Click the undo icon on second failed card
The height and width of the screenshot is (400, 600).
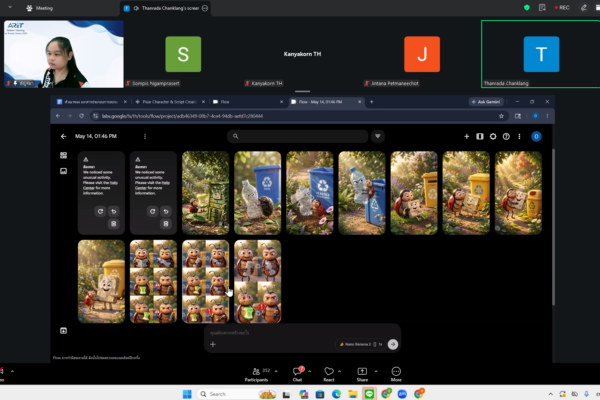166,211
